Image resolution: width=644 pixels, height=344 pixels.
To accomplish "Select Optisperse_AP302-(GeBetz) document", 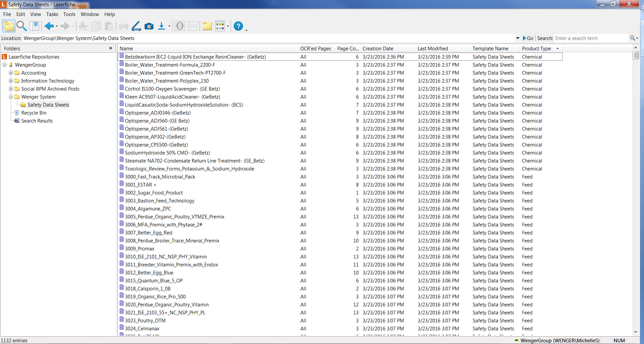I will (x=155, y=137).
